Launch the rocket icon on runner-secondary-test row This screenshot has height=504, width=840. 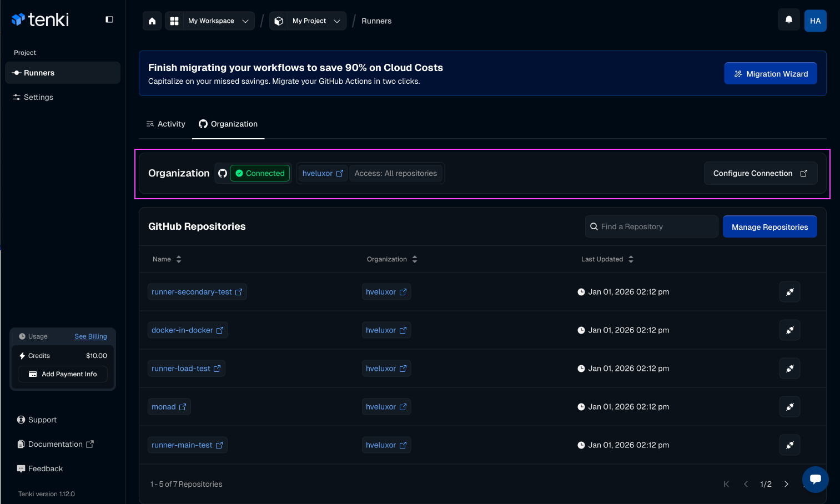click(789, 291)
